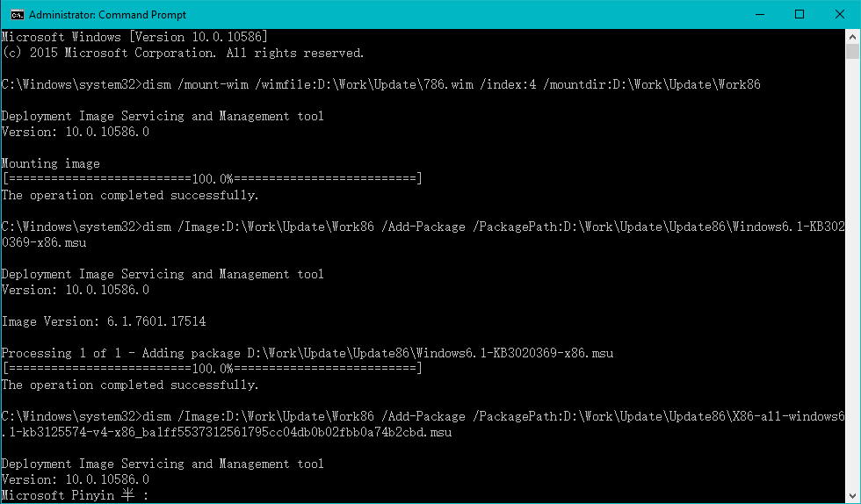Click the 'Administrator: Command Prompt' title text
The height and width of the screenshot is (504, 861).
click(107, 15)
